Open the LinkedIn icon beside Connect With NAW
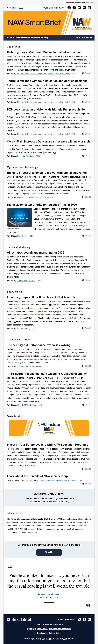Image resolution: width=98 pixels, height=644 pixels. tap(79, 8)
